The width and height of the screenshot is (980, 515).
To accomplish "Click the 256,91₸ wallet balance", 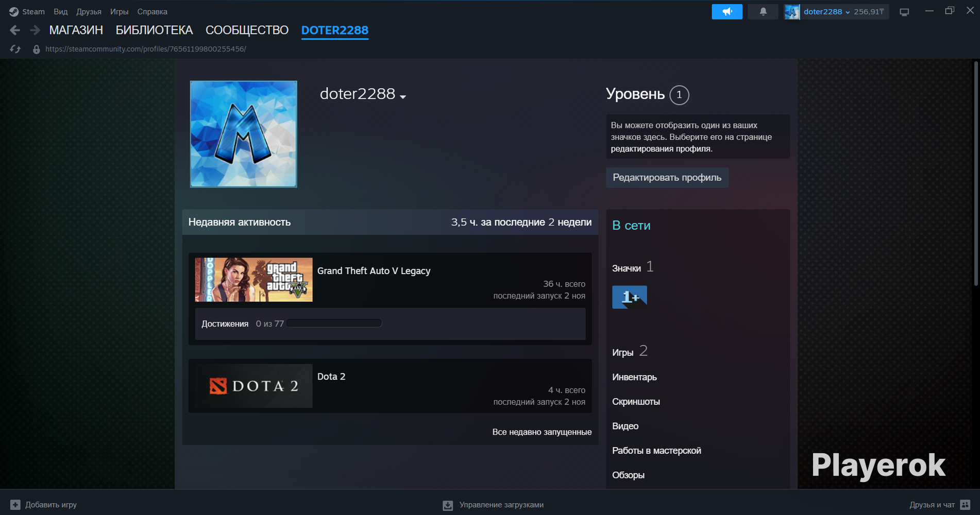I will point(869,12).
